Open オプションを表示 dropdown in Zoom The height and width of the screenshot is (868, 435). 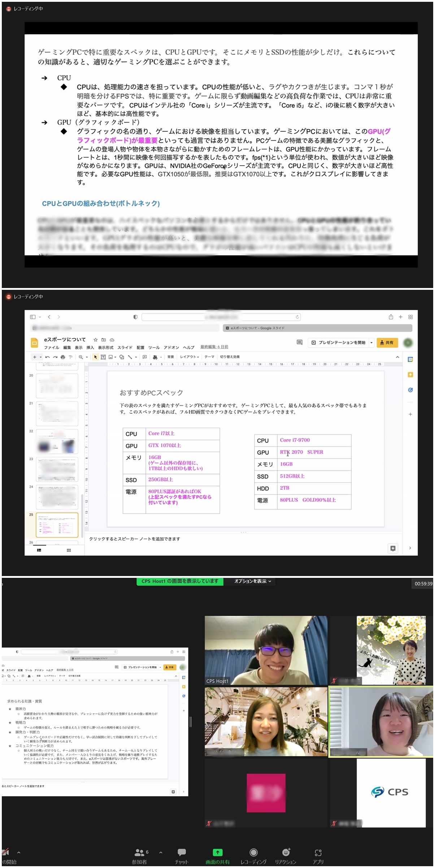[253, 581]
